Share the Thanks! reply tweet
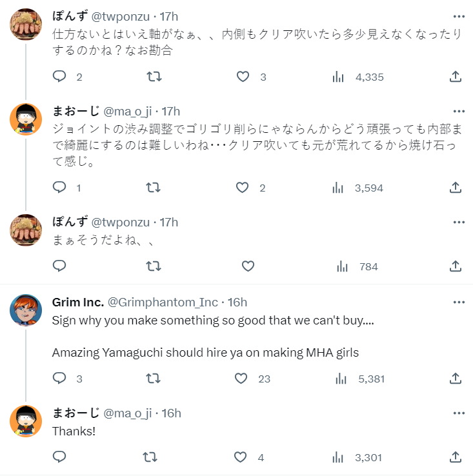Screen dimensions: 473x476 pos(455,457)
